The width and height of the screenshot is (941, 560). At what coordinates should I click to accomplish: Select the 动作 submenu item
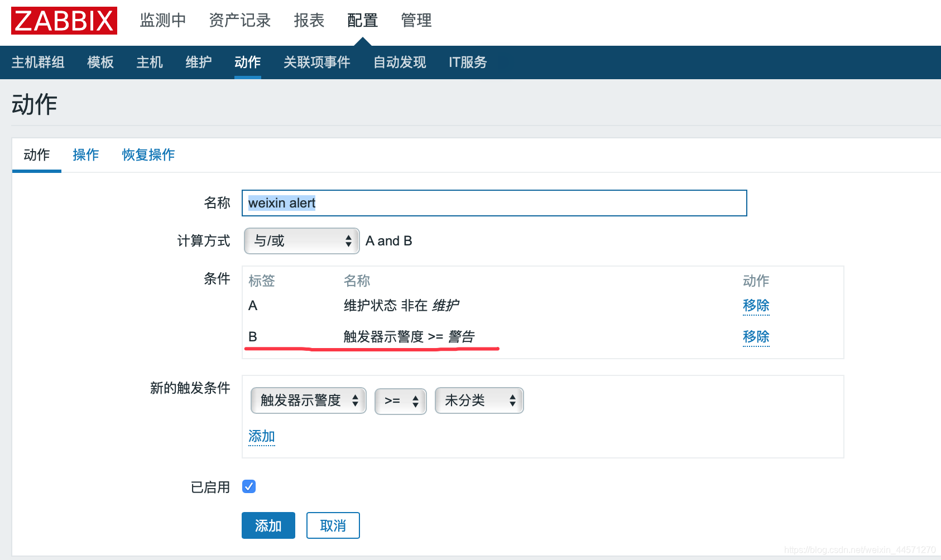248,62
